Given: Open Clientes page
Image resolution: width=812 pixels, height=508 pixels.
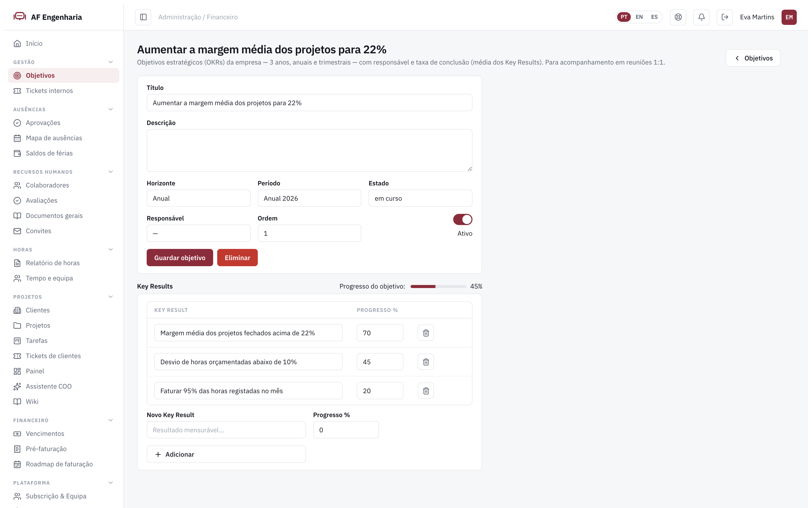Looking at the screenshot, I should pos(63,310).
